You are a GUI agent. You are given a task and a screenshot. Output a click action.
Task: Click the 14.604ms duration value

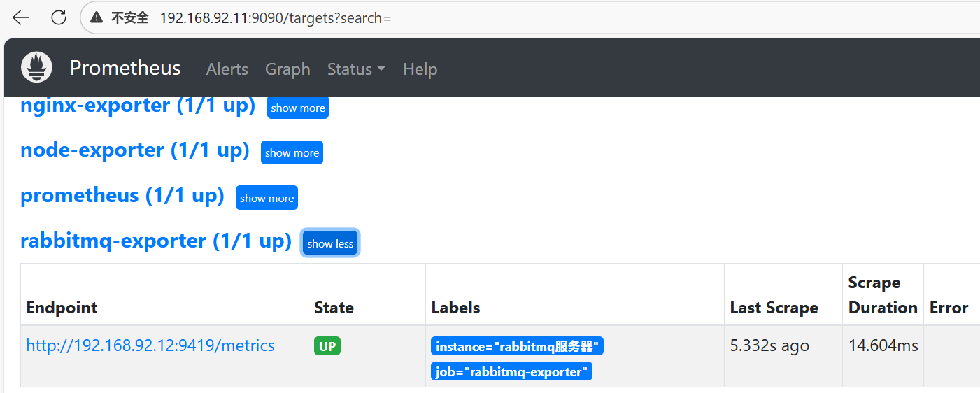(883, 345)
